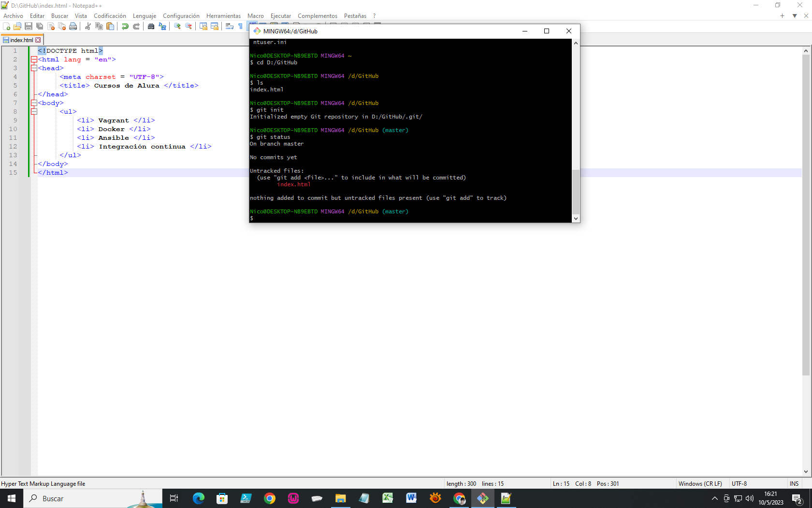Image resolution: width=812 pixels, height=508 pixels.
Task: Show hidden system tray icons chevron
Action: click(715, 498)
